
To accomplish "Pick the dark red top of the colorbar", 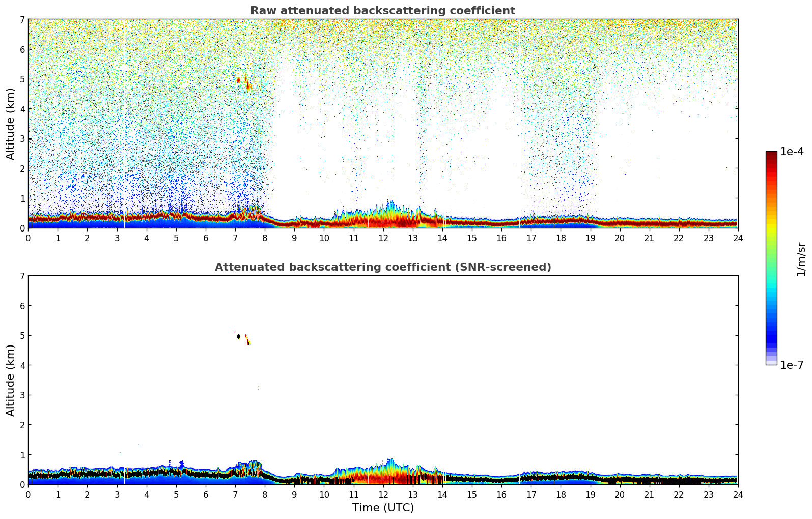I will tap(771, 156).
